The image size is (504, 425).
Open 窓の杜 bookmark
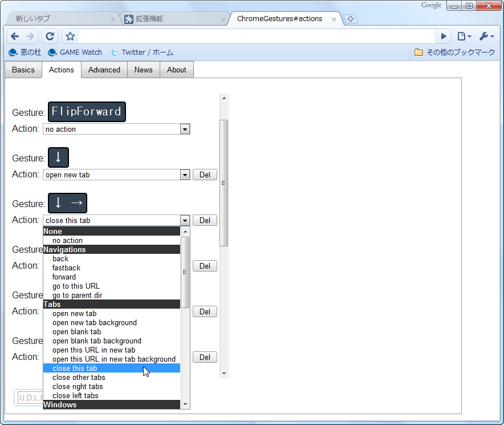pos(25,52)
